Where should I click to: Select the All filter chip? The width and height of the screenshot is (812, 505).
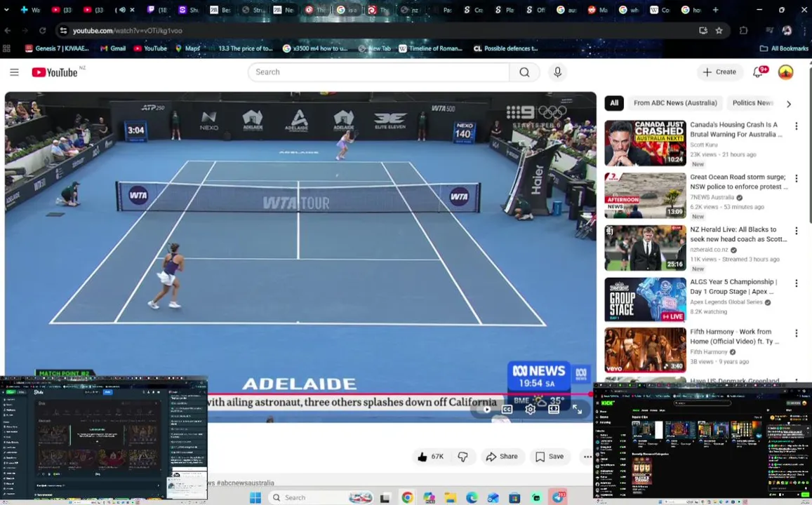[x=614, y=103]
